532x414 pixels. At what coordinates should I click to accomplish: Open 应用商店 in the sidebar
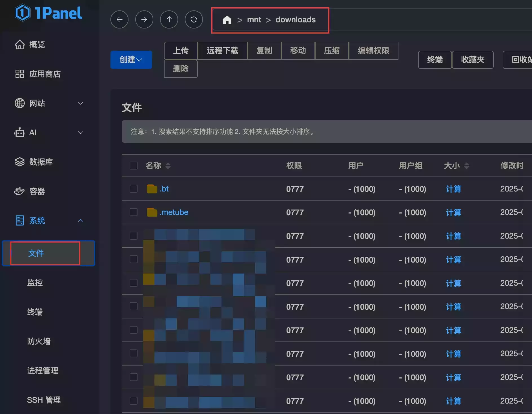[45, 74]
